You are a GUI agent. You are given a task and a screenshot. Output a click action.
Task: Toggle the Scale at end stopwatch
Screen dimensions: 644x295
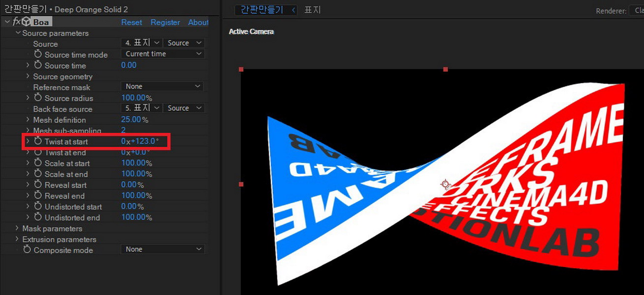pos(38,174)
